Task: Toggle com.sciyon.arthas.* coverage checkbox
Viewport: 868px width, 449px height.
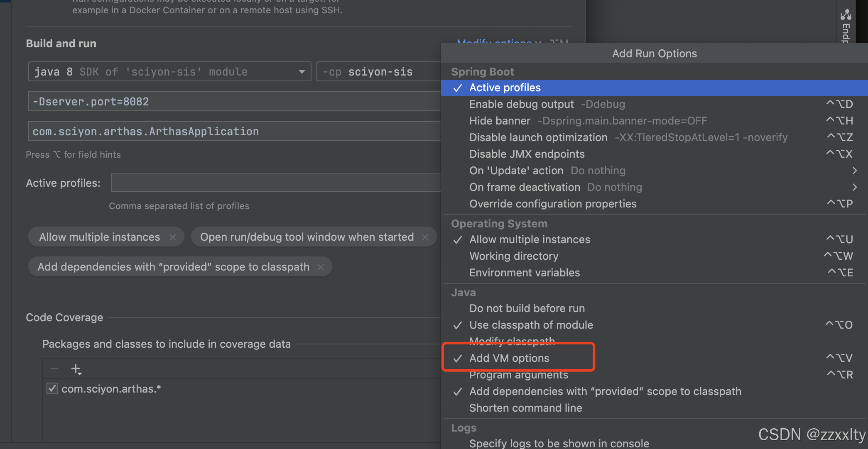Action: tap(52, 389)
